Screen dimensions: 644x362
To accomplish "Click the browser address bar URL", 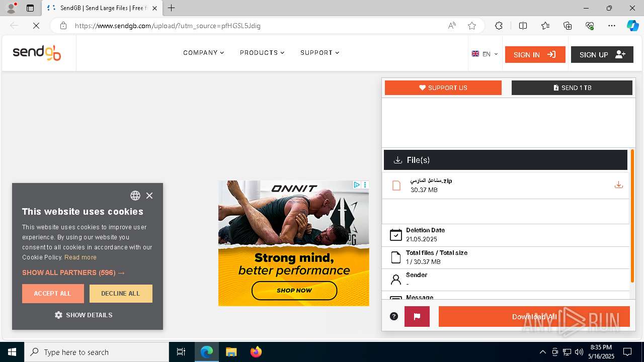I will pyautogui.click(x=168, y=26).
